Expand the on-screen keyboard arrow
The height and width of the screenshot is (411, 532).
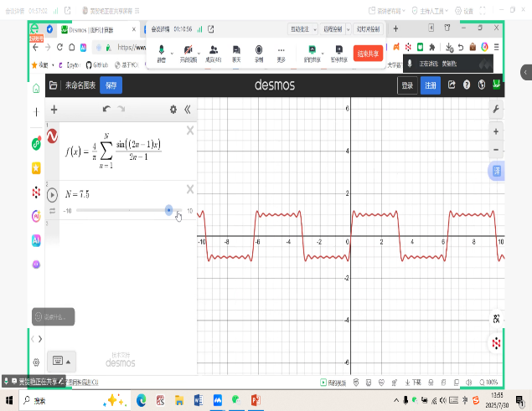(x=69, y=362)
